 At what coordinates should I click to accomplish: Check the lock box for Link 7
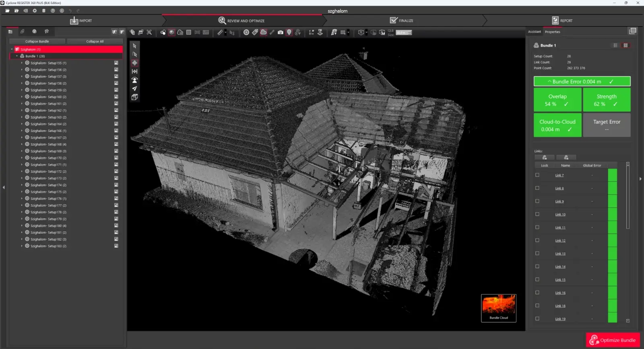[537, 175]
